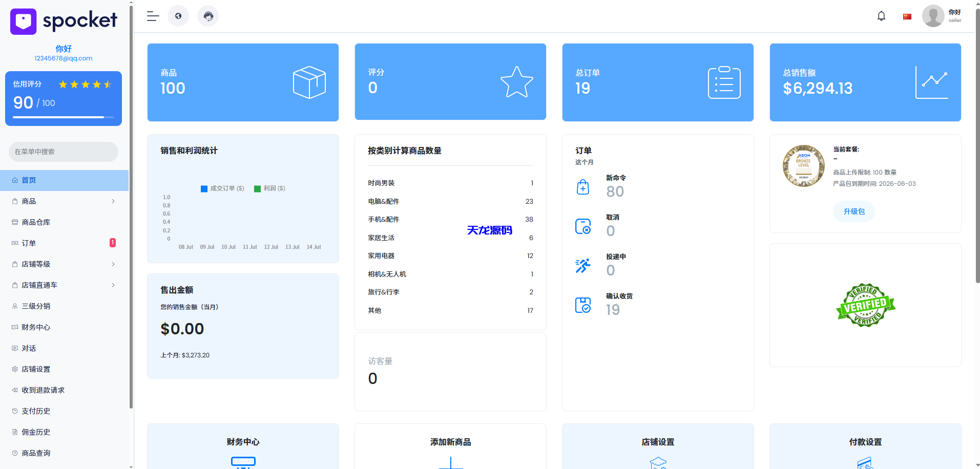Toggle the 成交订单 ($) chart legend
The image size is (980, 469).
(x=222, y=188)
